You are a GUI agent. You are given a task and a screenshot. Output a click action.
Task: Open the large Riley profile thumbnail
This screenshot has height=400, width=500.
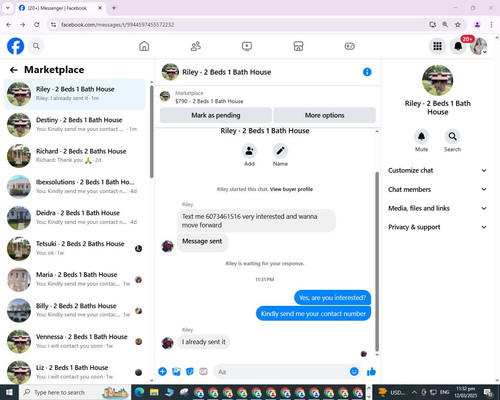point(437,80)
